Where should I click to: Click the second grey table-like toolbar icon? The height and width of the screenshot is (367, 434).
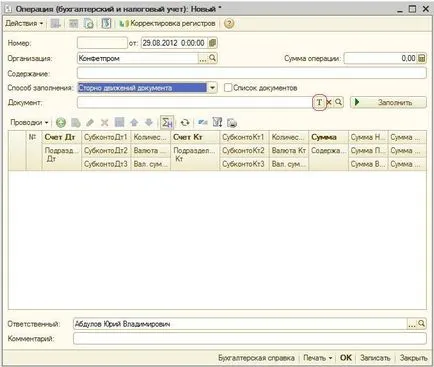click(73, 24)
